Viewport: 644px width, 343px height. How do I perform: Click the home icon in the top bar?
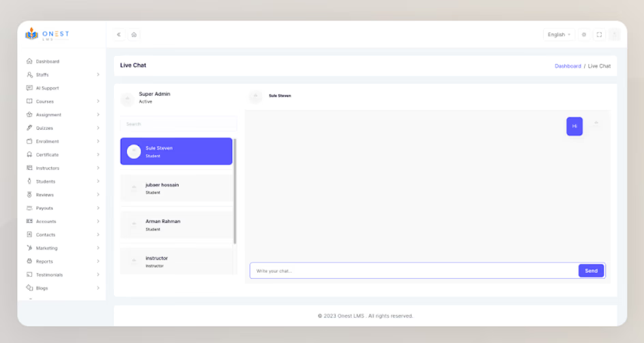point(134,35)
